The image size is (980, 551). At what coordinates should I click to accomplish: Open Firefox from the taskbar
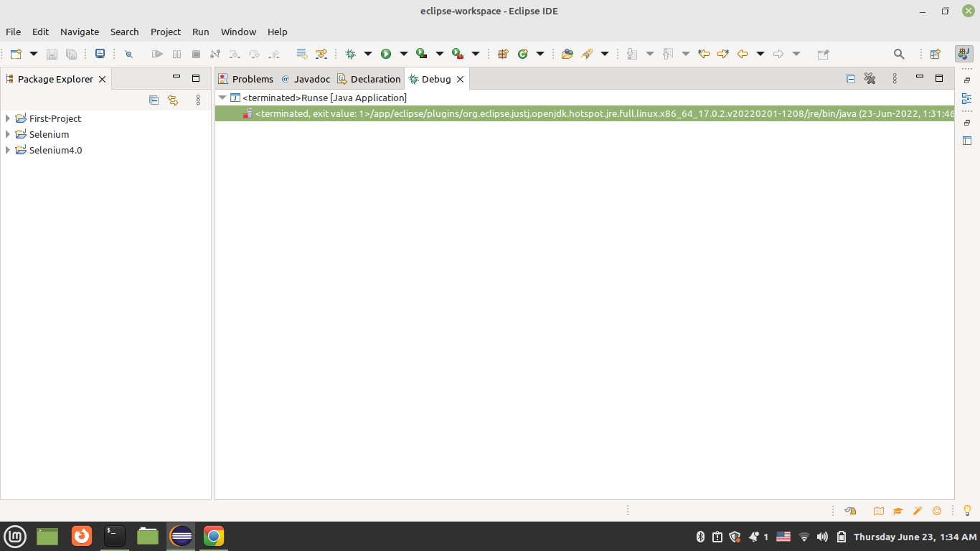82,536
